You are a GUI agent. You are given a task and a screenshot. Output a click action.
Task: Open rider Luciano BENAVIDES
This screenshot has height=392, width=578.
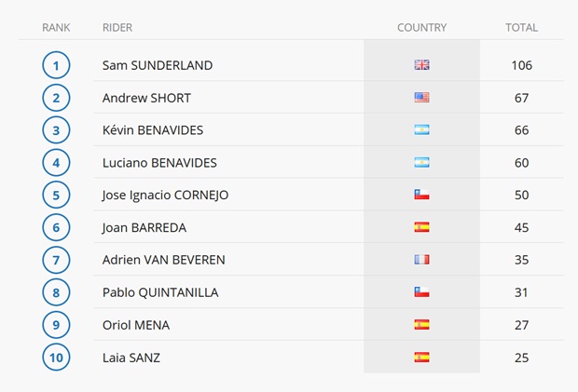[x=159, y=163]
